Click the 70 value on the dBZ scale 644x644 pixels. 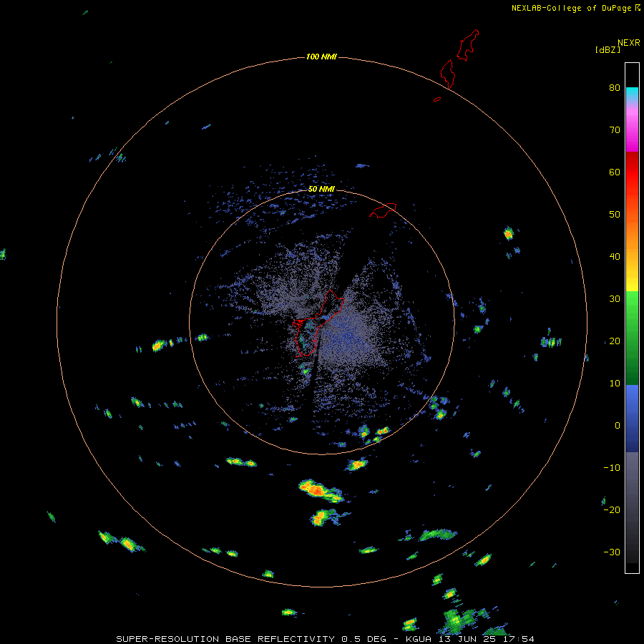(x=615, y=130)
